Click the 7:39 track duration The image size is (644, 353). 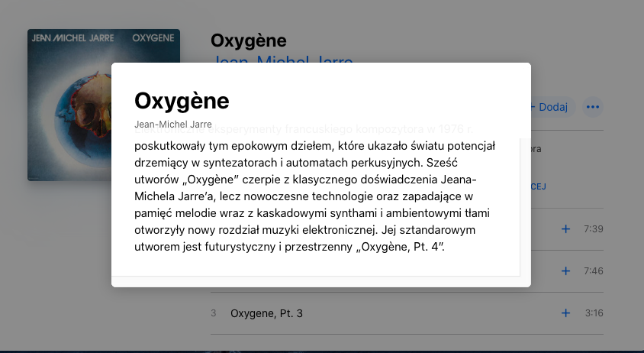click(594, 229)
